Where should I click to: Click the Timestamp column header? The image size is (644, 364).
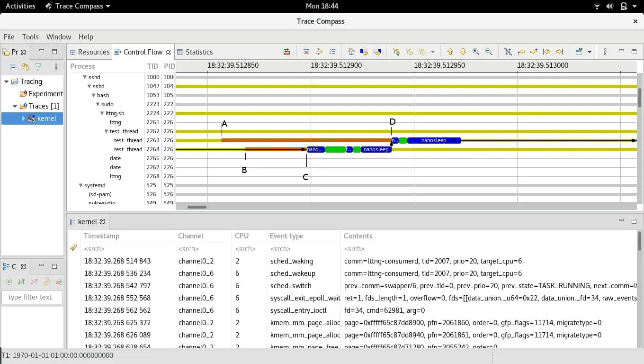coord(128,236)
